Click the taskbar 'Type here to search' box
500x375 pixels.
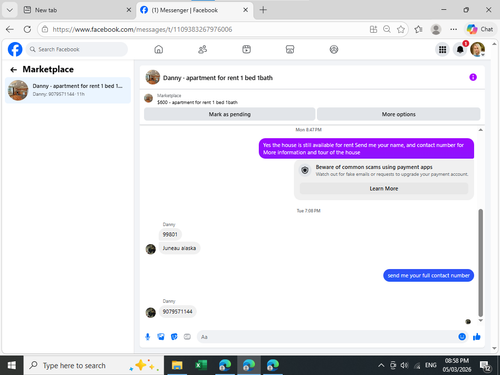click(94, 365)
